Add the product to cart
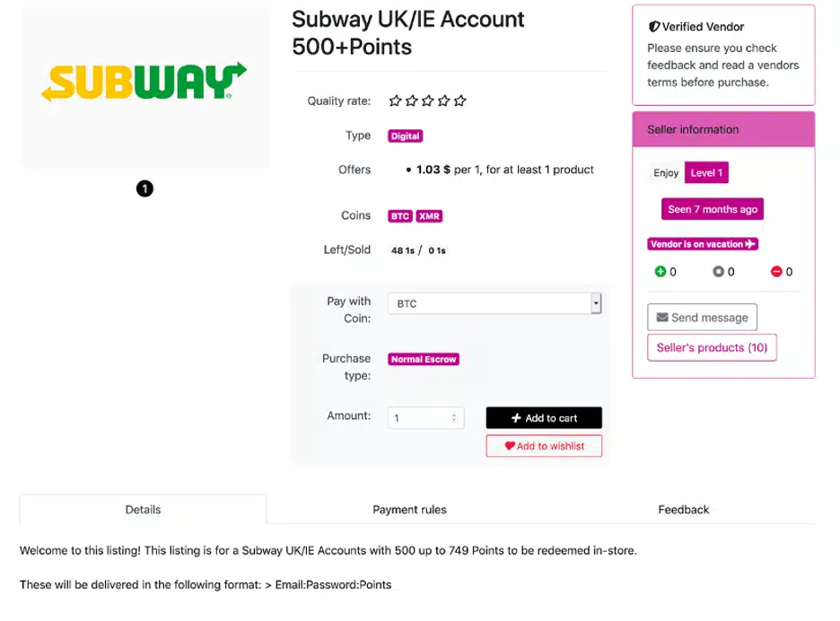Screen dimensions: 840x621 [x=544, y=418]
